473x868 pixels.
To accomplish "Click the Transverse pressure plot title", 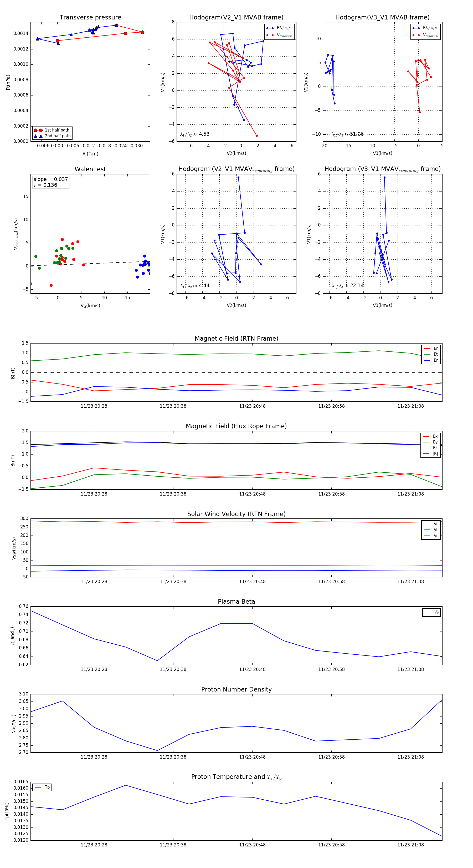I will coord(90,18).
